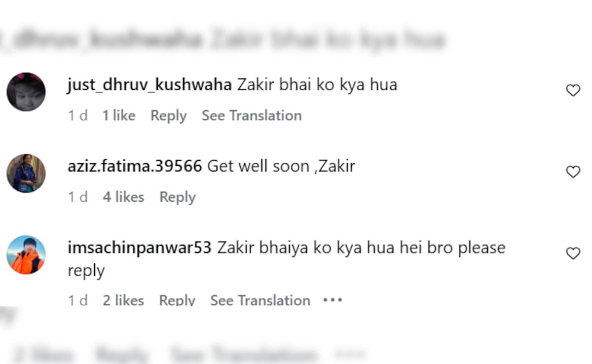The image size is (592, 364).
Task: Open aziz.fatima.39566's profile picture
Action: click(26, 173)
